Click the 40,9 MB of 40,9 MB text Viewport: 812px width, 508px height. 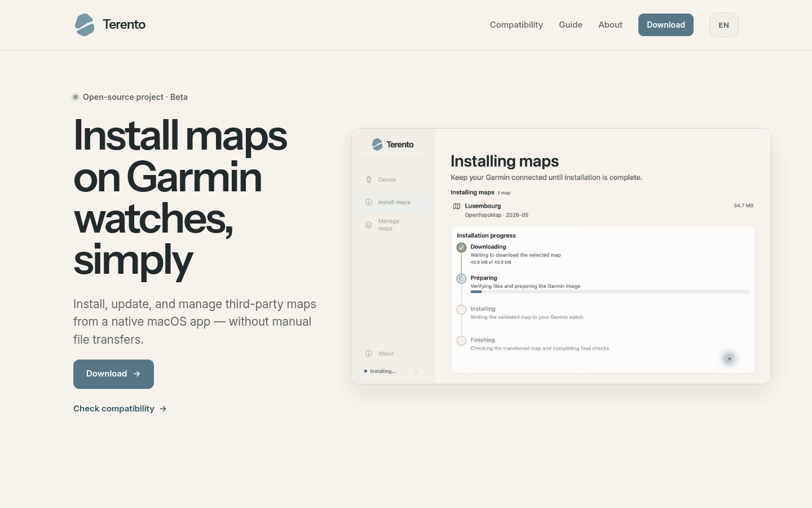491,262
